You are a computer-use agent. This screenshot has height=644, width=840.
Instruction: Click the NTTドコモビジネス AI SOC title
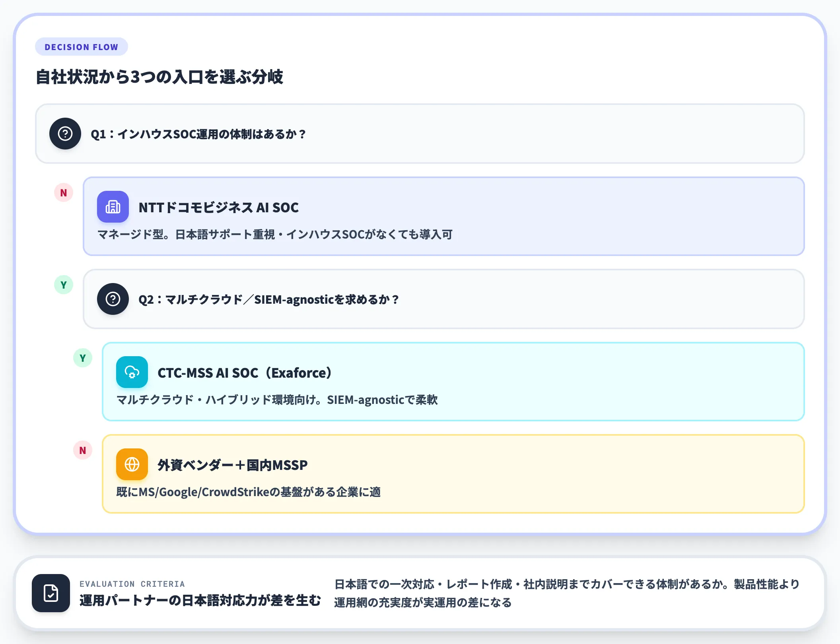coord(219,207)
